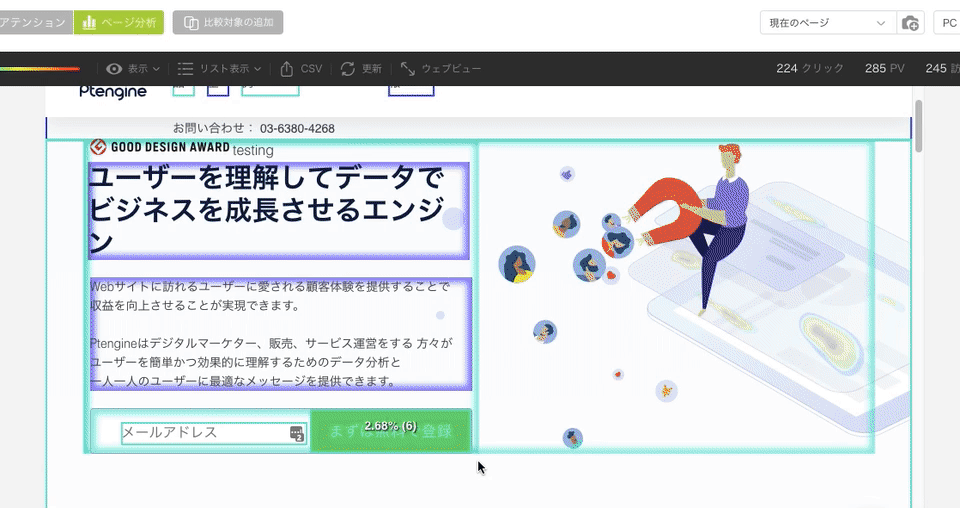960x508 pixels.
Task: Click the page vertical scrollbar
Action: click(918, 125)
